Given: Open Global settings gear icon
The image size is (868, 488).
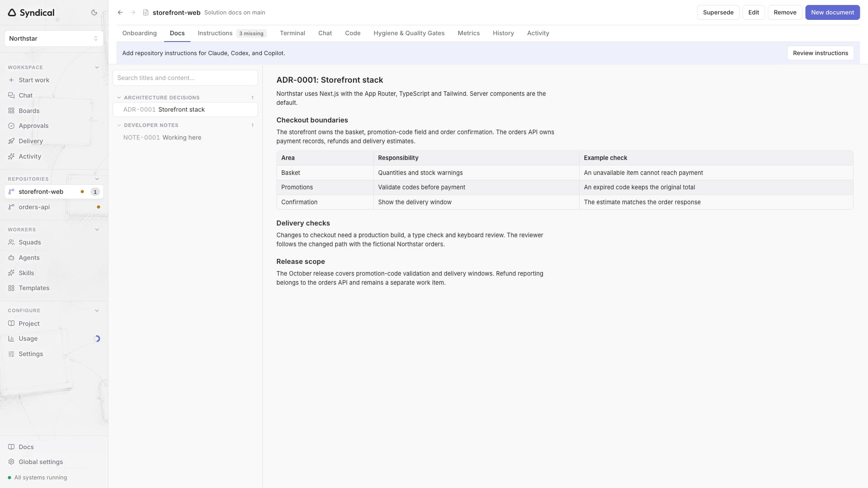Looking at the screenshot, I should 11,462.
